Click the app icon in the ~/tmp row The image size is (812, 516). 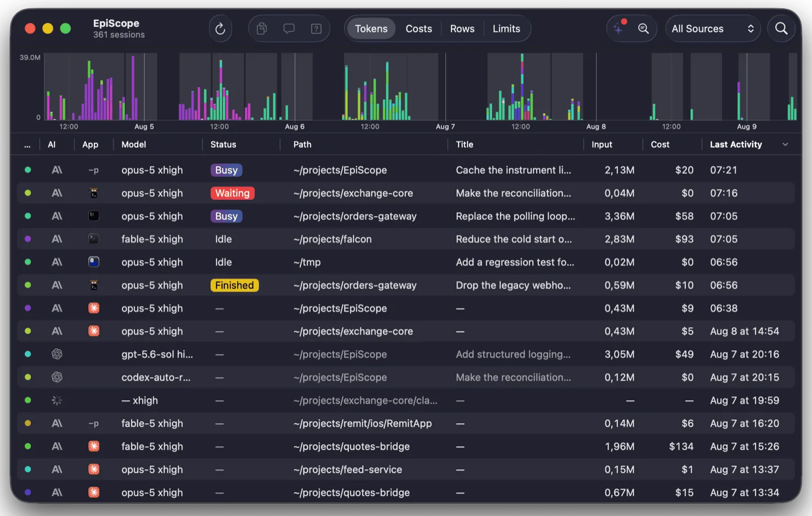point(94,262)
